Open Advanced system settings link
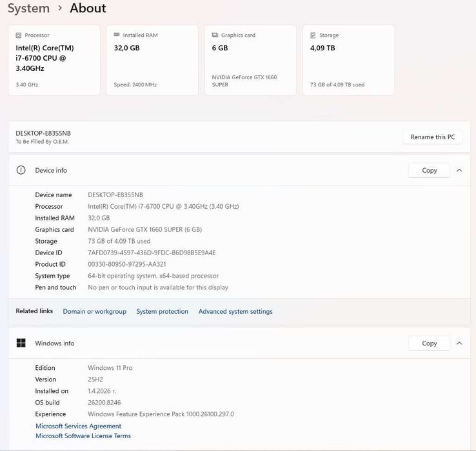Image resolution: width=476 pixels, height=451 pixels. click(235, 311)
